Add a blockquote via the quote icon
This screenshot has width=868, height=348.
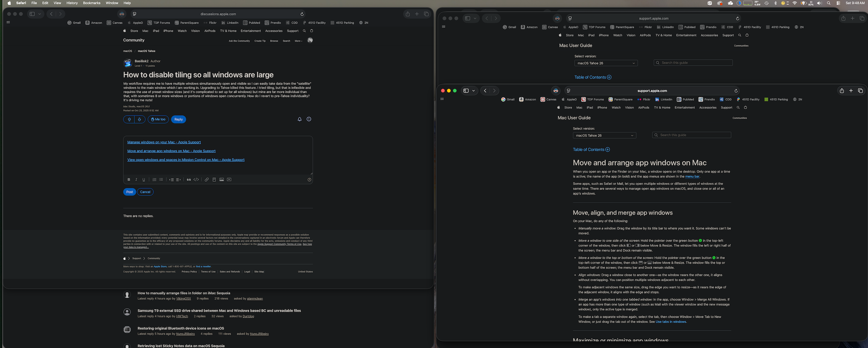point(189,179)
